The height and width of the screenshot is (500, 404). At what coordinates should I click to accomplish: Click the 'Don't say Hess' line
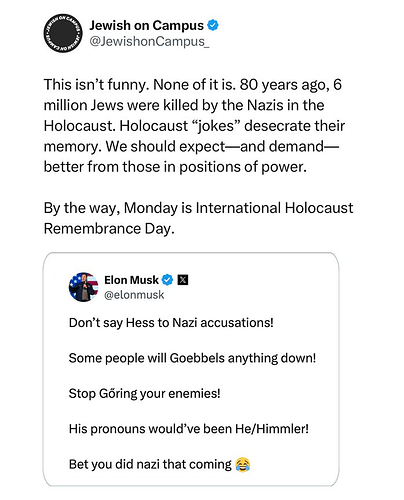point(171,323)
